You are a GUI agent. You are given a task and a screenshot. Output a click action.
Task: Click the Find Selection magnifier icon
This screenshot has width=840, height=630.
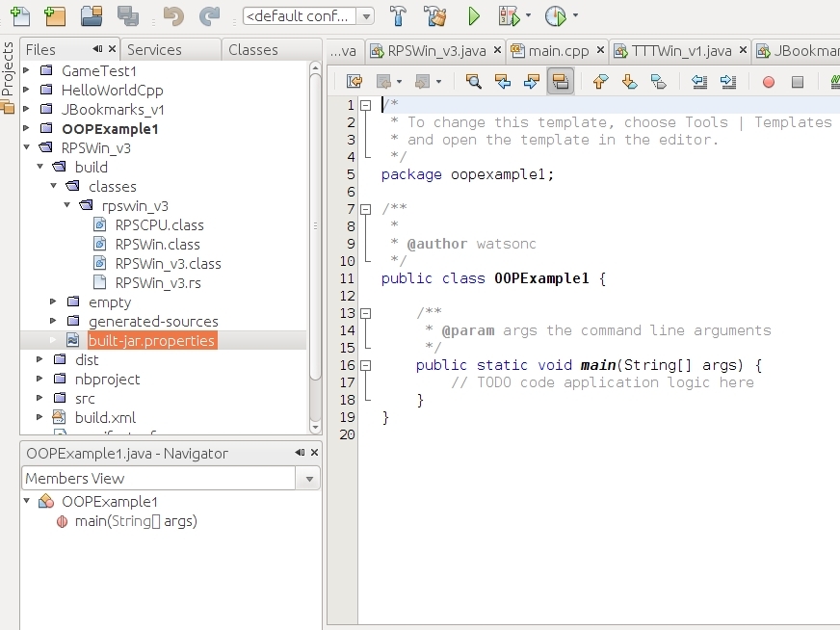pos(473,82)
